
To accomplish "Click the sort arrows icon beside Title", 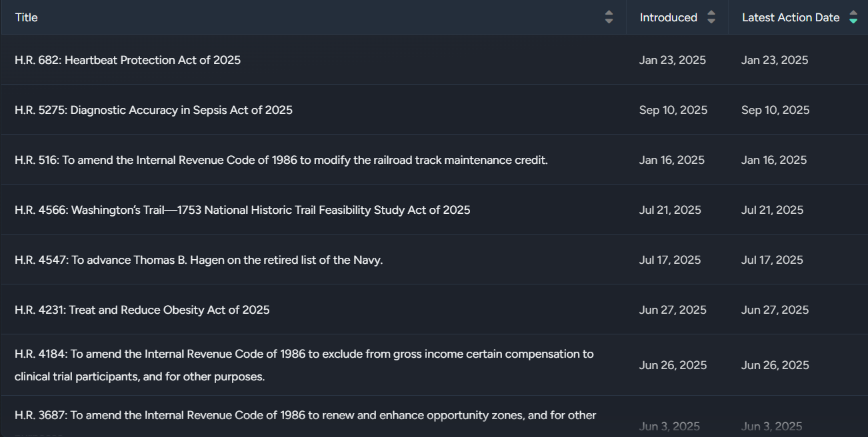I will tap(609, 17).
